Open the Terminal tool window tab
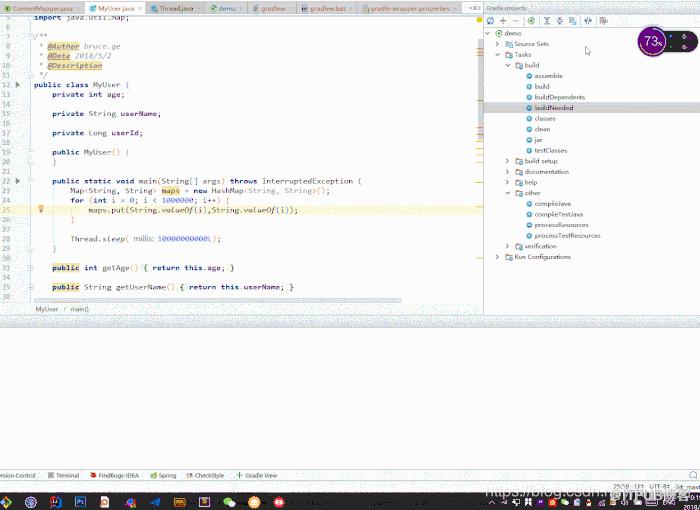This screenshot has width=700, height=510. pos(63,475)
